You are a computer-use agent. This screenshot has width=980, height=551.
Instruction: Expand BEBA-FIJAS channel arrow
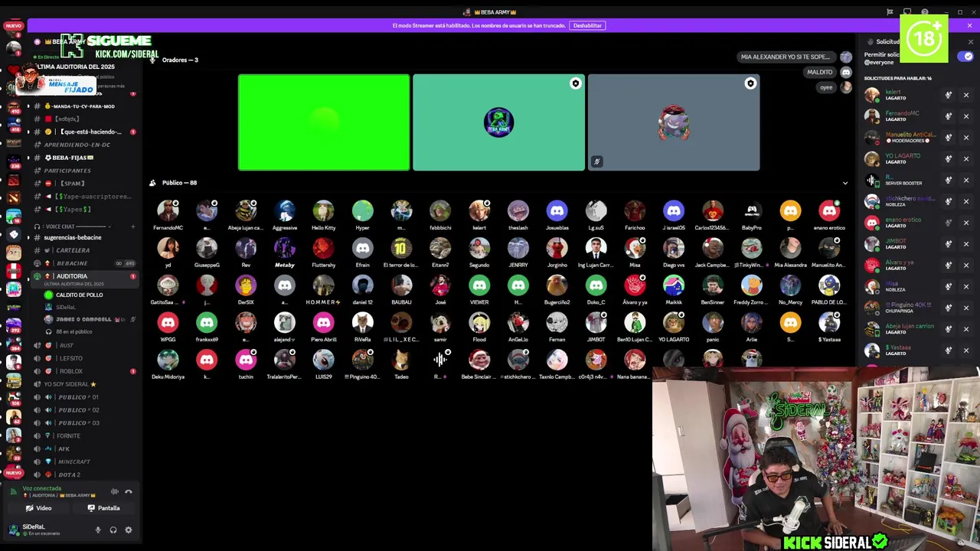click(29, 158)
